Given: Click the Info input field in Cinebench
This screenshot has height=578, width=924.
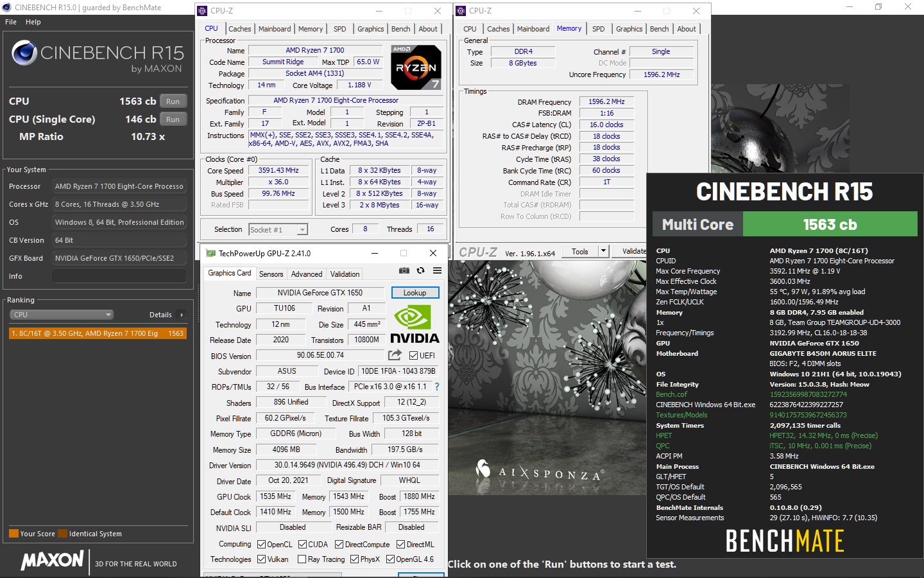Looking at the screenshot, I should [x=119, y=276].
